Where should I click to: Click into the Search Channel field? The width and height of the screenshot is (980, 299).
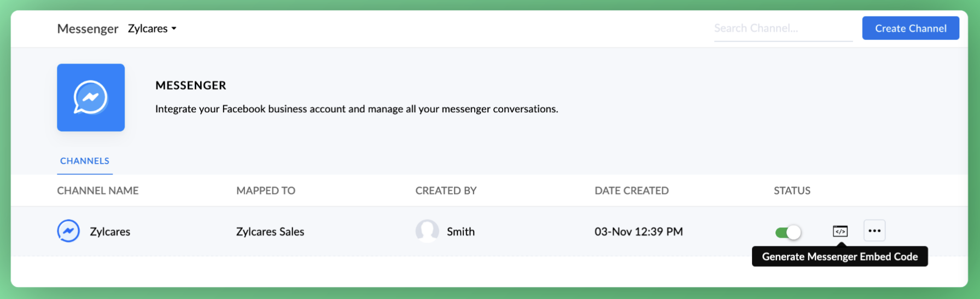coord(783,28)
